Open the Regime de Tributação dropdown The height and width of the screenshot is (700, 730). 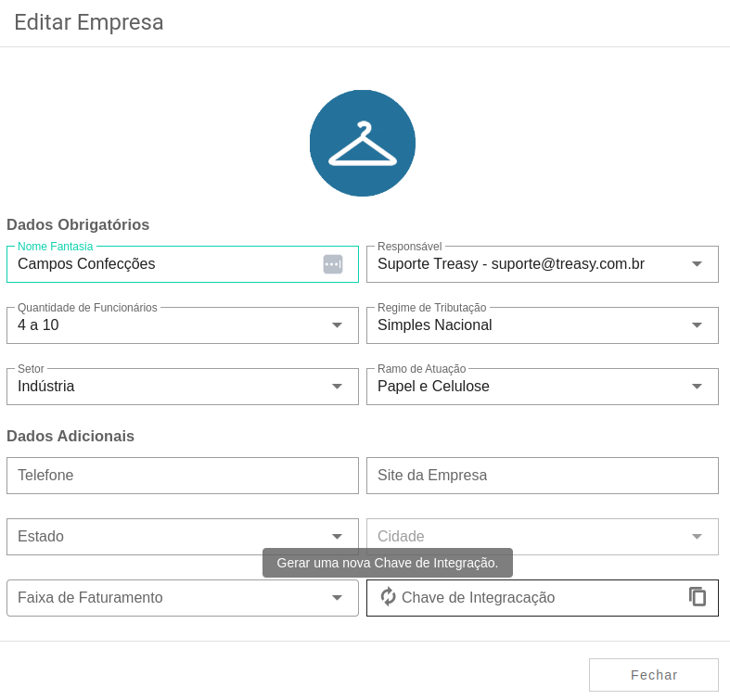(x=543, y=325)
